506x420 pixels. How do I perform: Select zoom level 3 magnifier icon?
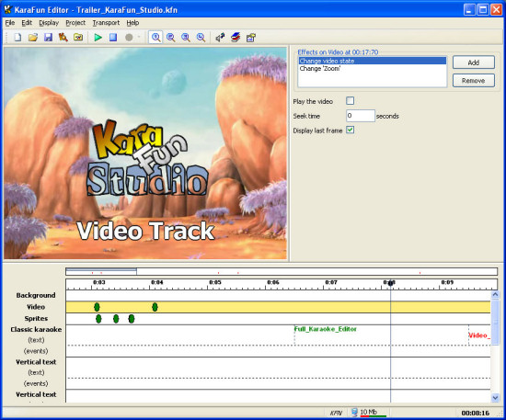click(x=186, y=38)
